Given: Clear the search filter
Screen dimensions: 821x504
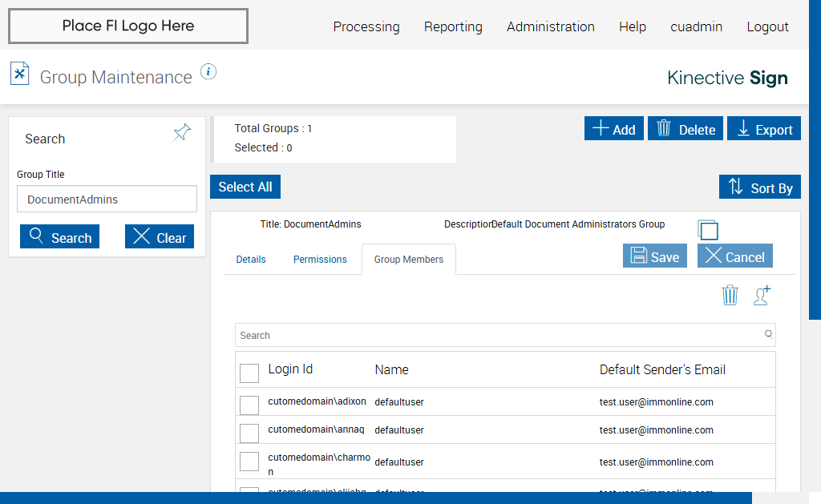Looking at the screenshot, I should (x=160, y=236).
